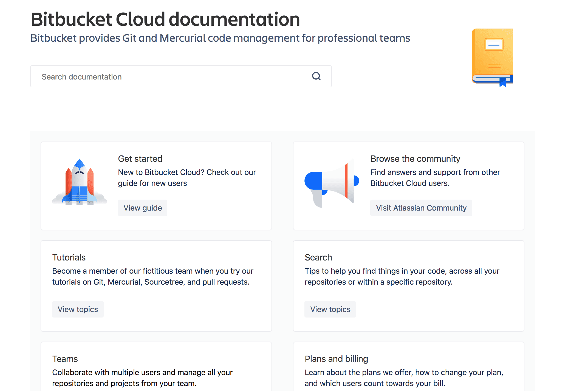Screen dimensions: 588x391
Task: Click the magnifying glass search icon
Action: click(316, 76)
